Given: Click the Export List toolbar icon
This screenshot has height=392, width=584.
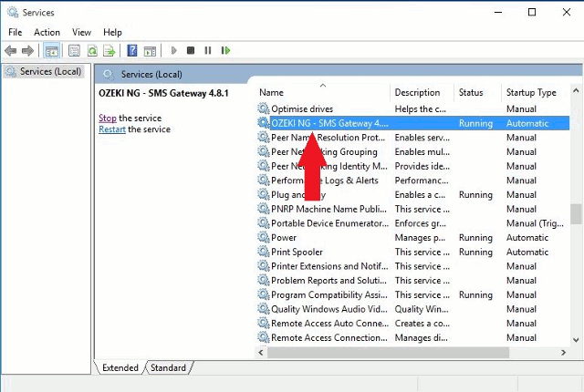Looking at the screenshot, I should (109, 50).
